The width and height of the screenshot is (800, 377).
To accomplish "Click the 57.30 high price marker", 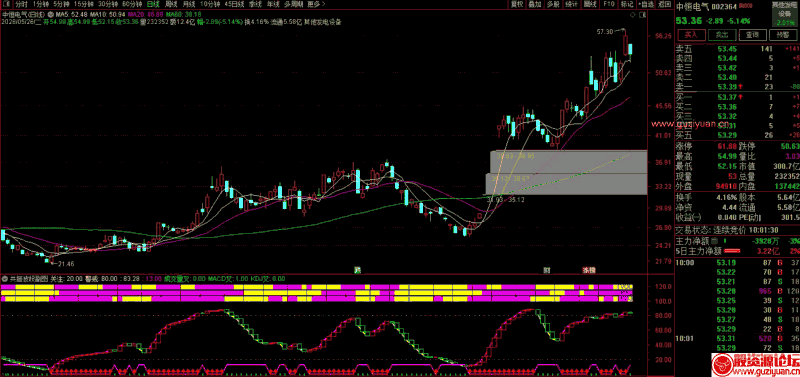I will (x=605, y=32).
